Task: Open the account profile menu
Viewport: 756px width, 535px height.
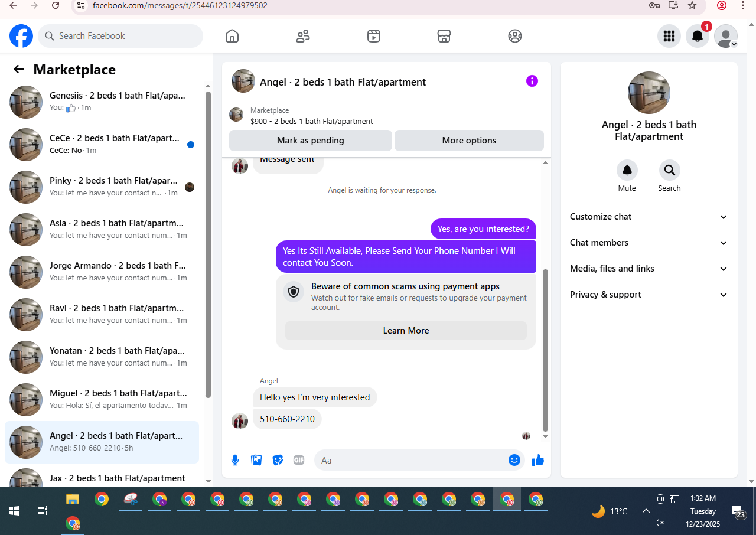Action: pos(726,36)
